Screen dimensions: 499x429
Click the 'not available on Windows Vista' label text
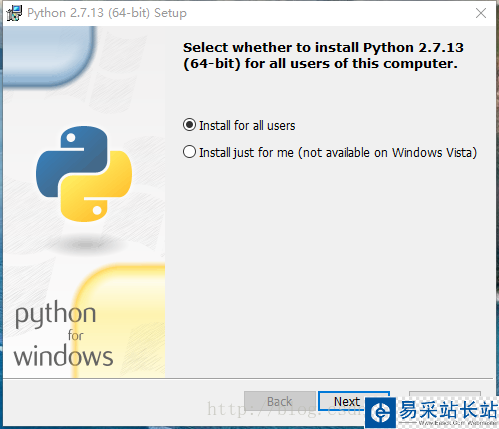click(x=388, y=153)
